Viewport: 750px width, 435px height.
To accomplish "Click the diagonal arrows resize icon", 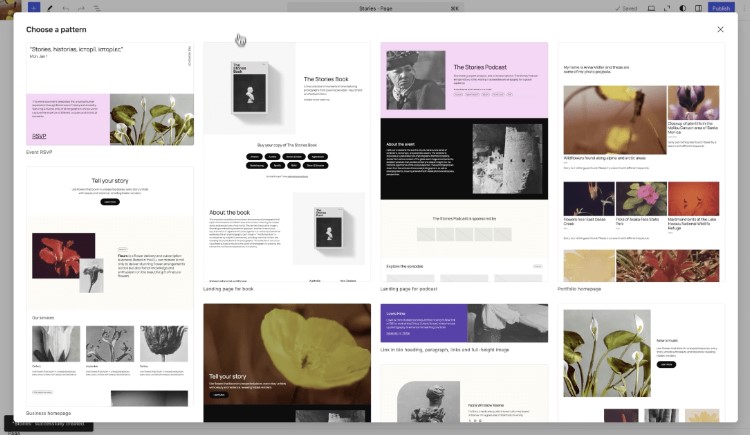I will (667, 8).
